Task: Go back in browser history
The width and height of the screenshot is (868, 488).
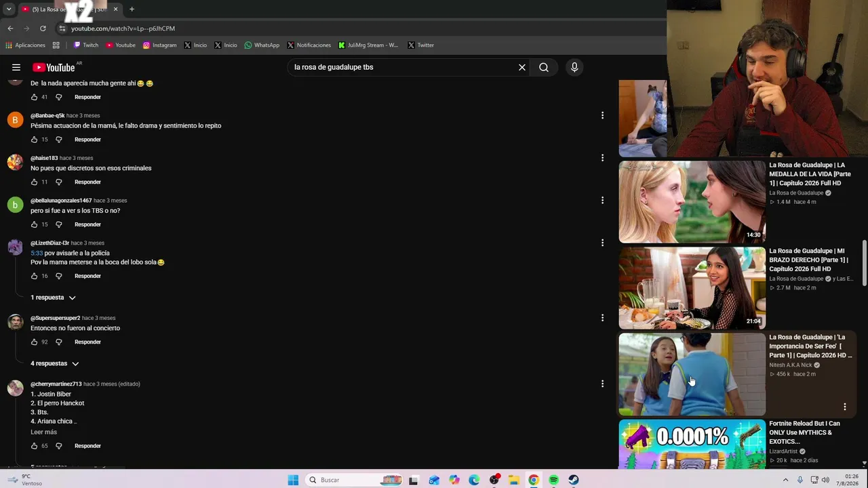Action: [10, 28]
